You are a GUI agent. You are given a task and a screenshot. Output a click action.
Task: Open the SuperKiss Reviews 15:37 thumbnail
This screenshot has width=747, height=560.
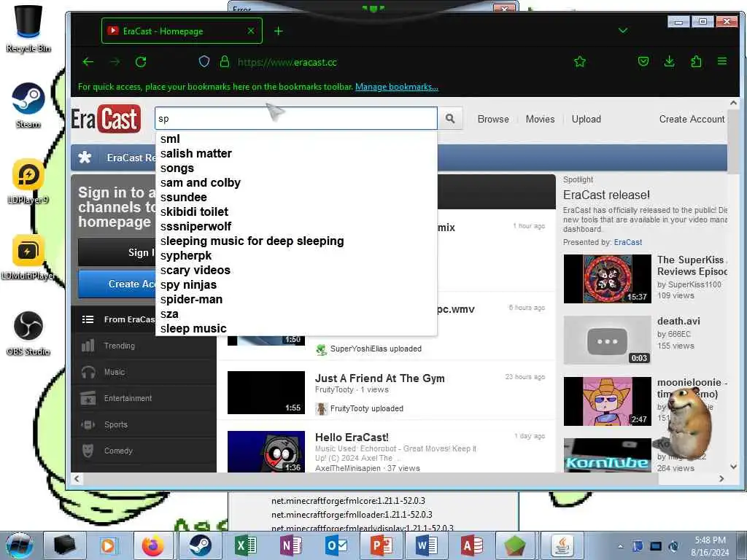pos(607,279)
